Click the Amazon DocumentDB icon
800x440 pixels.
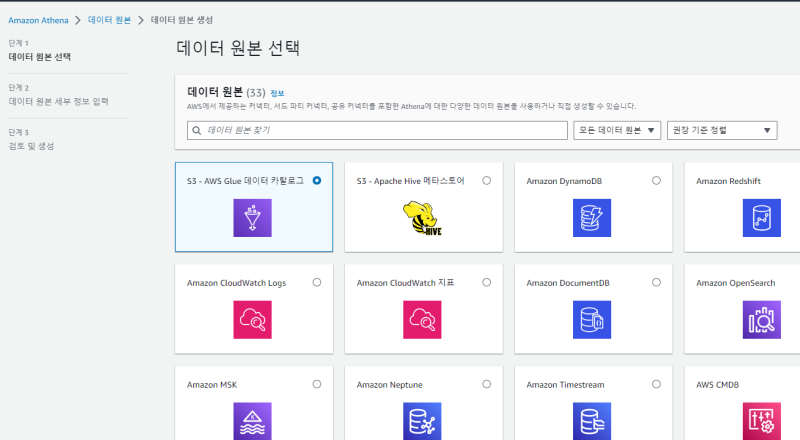pos(592,319)
